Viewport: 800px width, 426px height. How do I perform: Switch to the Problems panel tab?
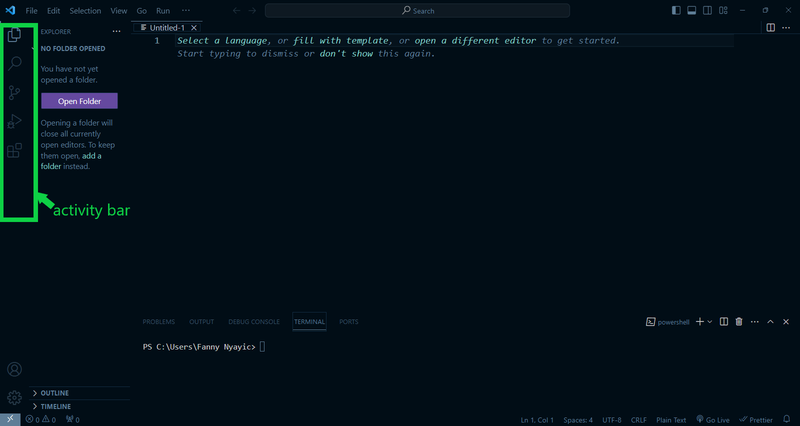click(x=159, y=322)
